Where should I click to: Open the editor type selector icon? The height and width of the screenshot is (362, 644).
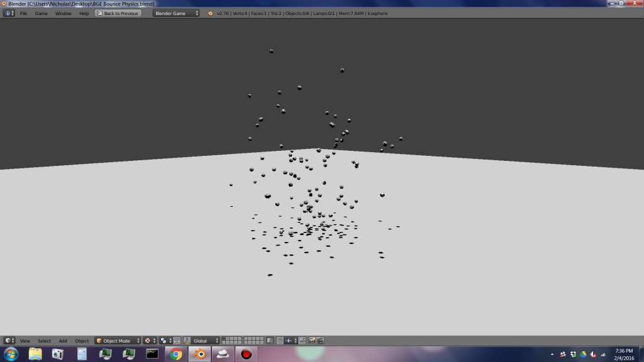click(6, 340)
